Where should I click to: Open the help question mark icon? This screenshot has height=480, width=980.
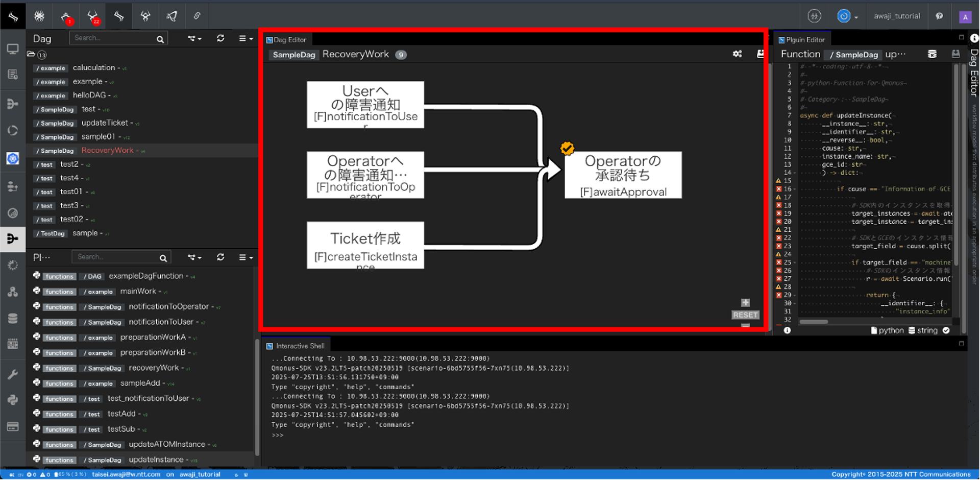click(939, 16)
